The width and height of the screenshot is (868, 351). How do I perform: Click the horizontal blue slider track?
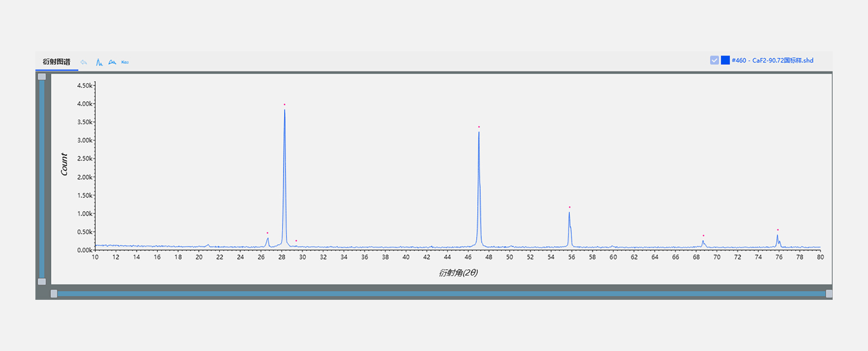[x=441, y=294]
